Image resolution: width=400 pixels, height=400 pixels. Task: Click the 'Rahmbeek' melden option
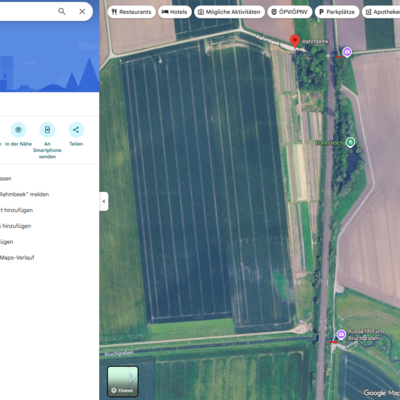(24, 194)
